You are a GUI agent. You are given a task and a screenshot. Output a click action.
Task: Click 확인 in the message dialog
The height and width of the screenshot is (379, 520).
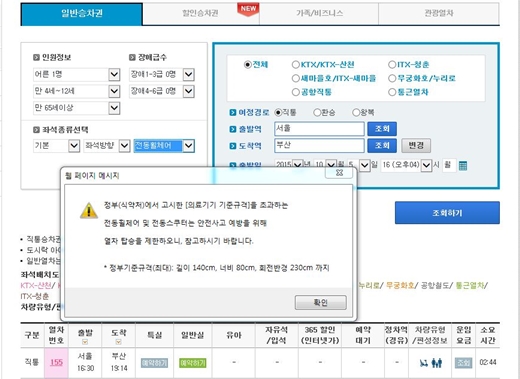[321, 303]
